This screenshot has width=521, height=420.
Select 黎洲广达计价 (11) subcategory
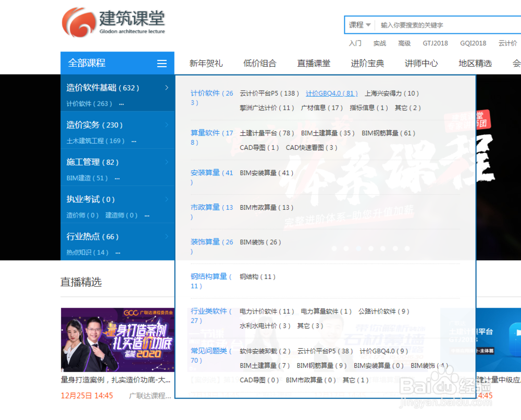[x=267, y=108]
